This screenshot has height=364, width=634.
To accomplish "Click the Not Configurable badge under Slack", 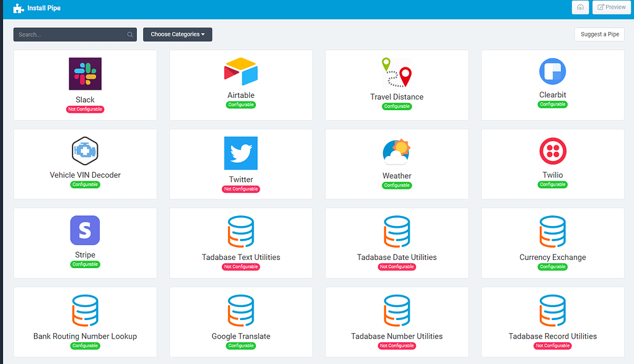I will pyautogui.click(x=85, y=108).
